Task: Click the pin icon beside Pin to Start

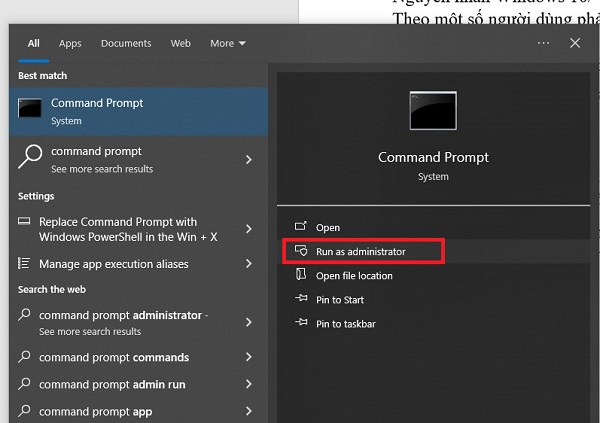Action: pos(301,298)
